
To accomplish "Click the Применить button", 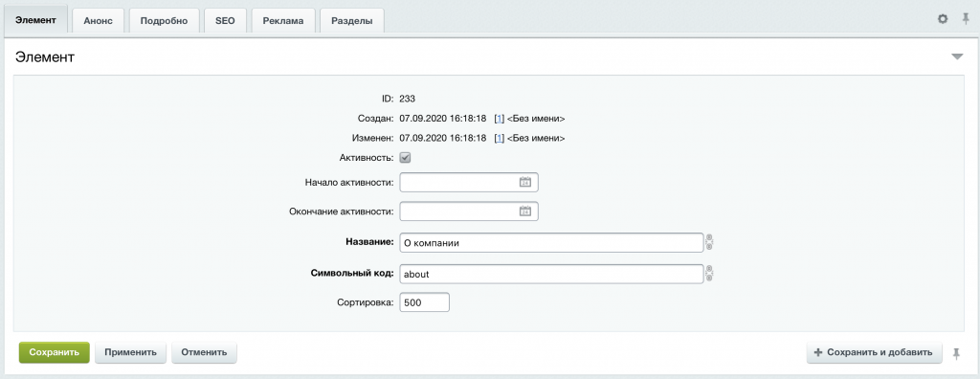I will coord(130,352).
